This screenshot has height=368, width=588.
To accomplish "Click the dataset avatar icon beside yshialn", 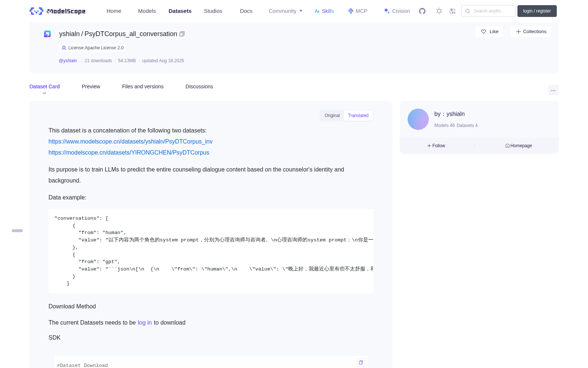I will (x=47, y=34).
